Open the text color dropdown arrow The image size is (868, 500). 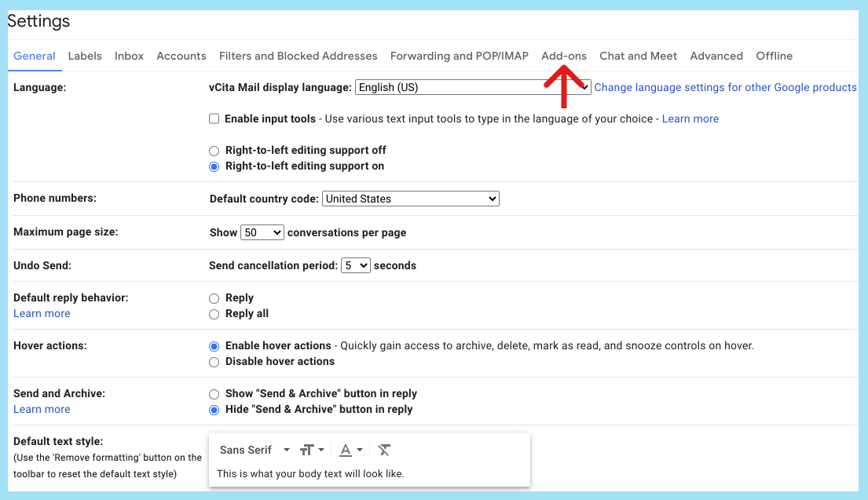pos(360,450)
